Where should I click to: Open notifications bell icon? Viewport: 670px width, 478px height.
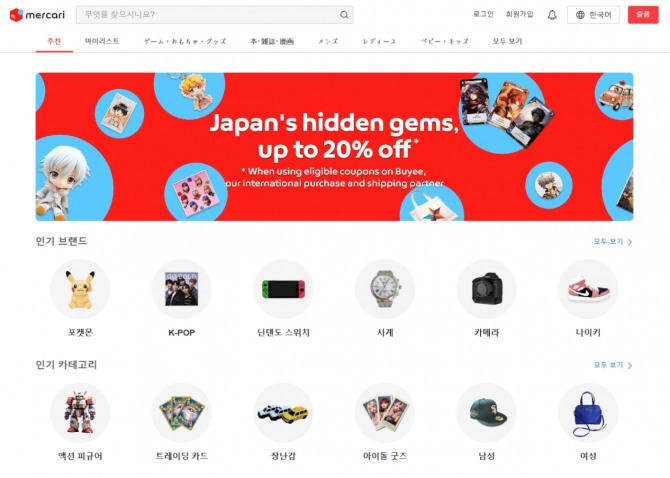(552, 15)
